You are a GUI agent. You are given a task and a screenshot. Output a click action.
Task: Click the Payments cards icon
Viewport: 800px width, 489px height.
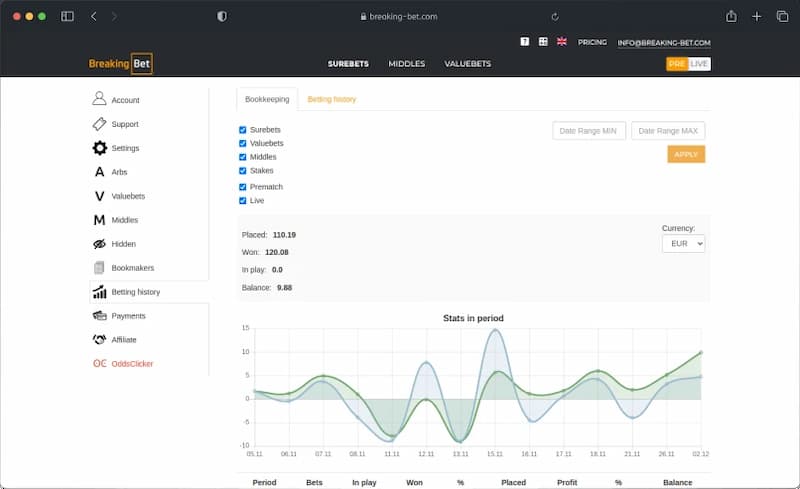click(x=99, y=315)
